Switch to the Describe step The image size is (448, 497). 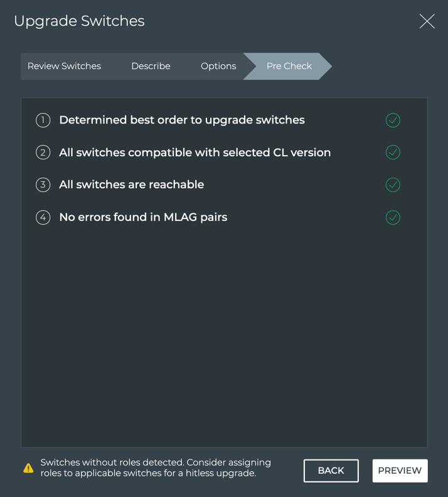click(x=151, y=66)
